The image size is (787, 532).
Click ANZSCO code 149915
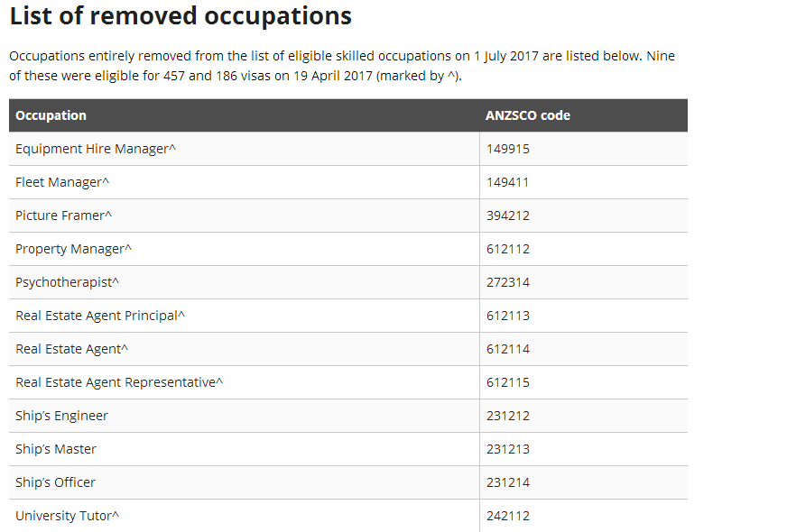[508, 149]
